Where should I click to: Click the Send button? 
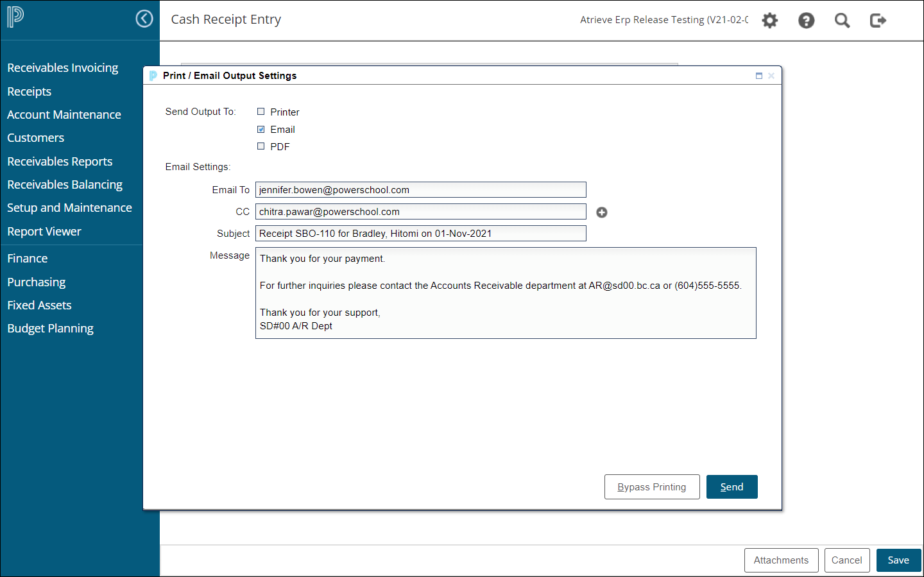coord(732,487)
